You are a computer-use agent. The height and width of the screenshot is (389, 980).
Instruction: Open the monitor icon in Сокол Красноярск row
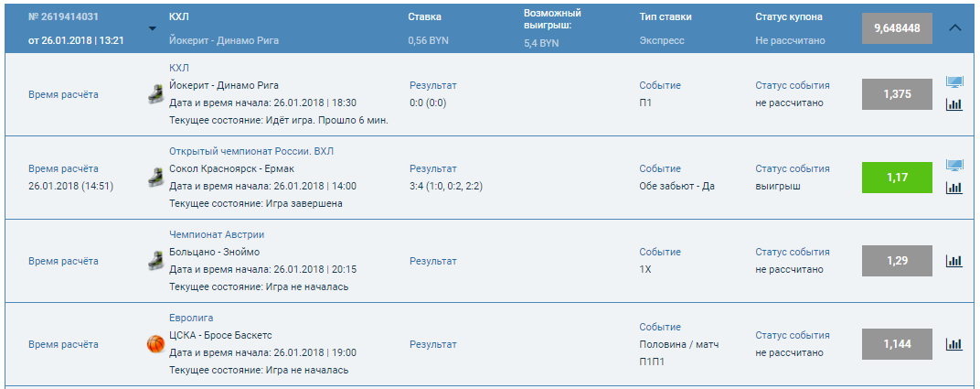954,166
